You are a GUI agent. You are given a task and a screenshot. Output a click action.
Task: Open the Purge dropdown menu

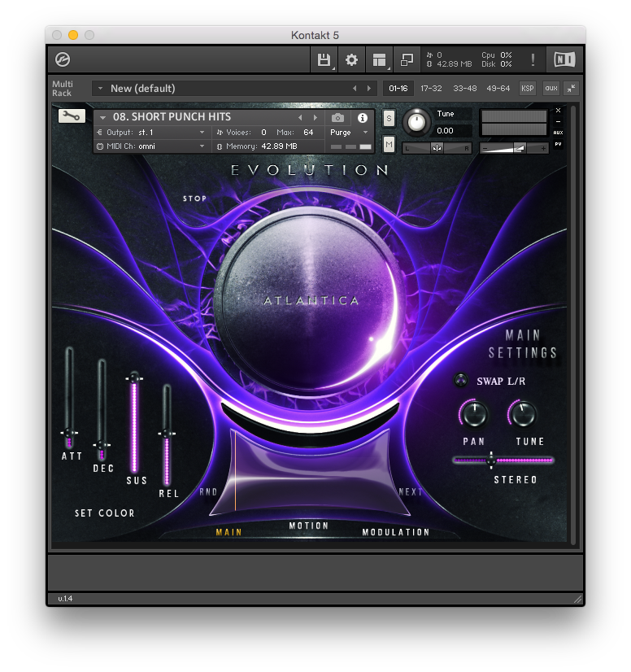(x=350, y=133)
